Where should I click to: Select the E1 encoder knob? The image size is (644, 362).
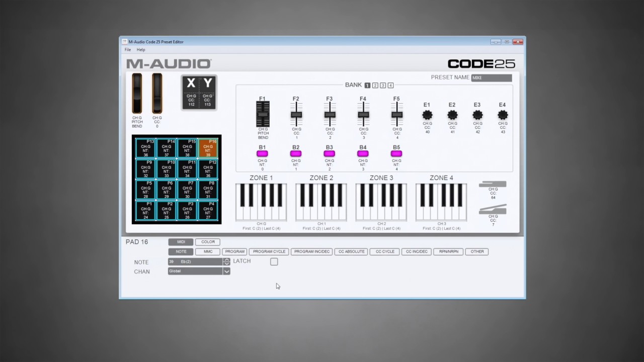pos(427,115)
